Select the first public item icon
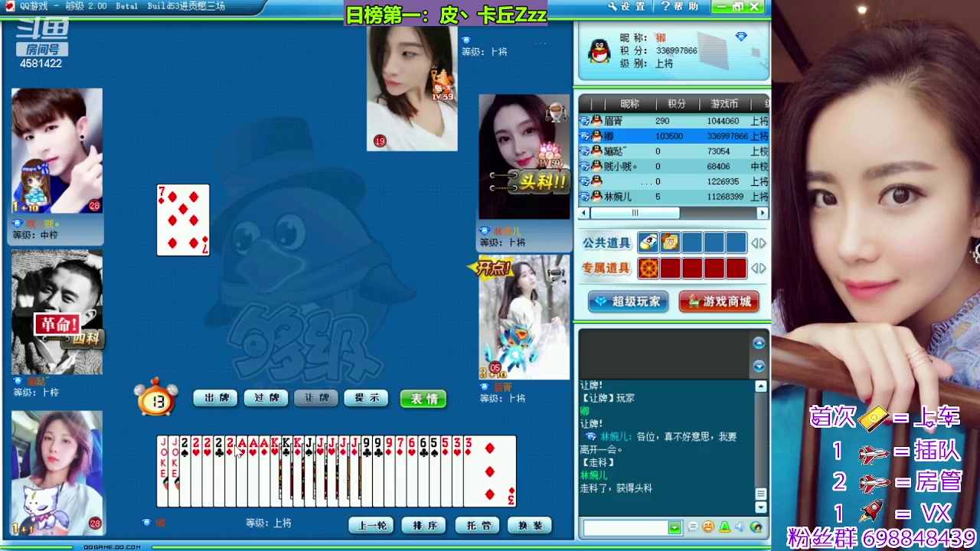980x551 pixels. (x=648, y=243)
